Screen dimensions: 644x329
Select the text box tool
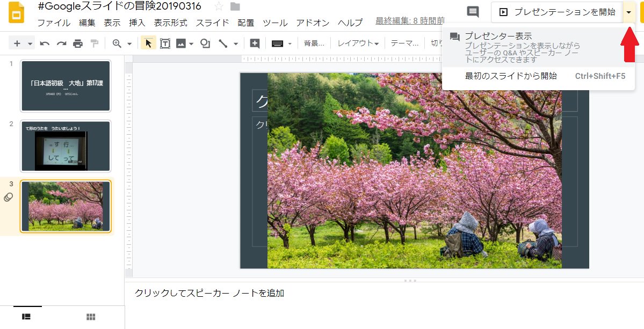(165, 43)
